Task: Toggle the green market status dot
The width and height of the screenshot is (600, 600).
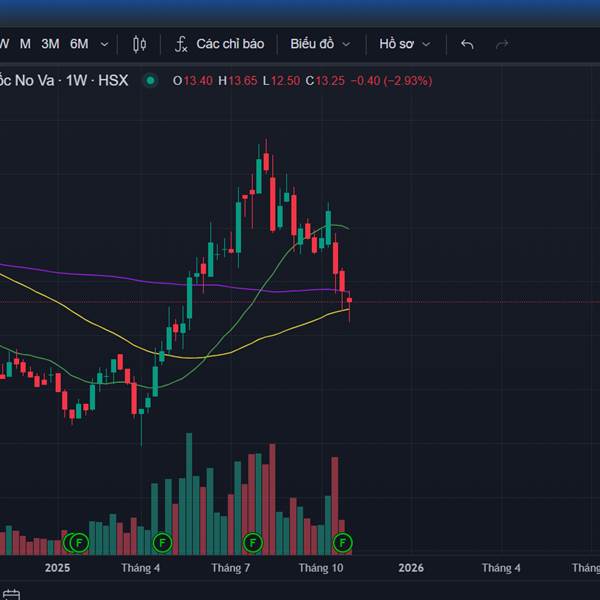Action: pos(150,80)
